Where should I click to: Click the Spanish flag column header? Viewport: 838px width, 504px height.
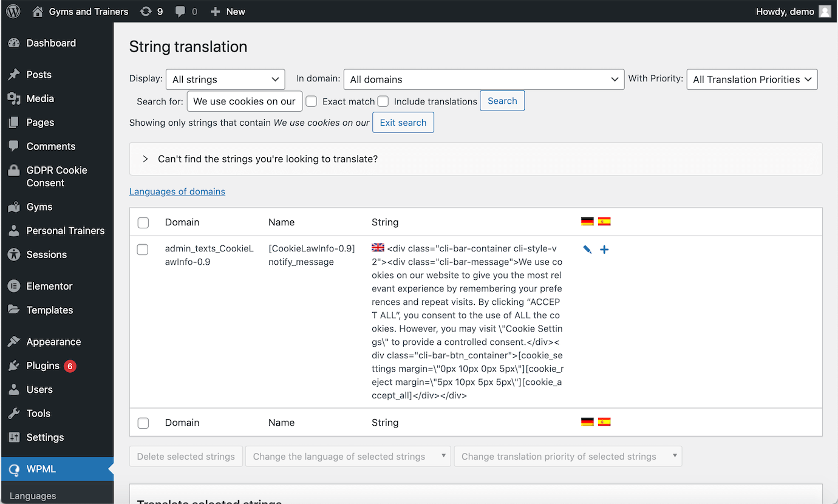604,221
